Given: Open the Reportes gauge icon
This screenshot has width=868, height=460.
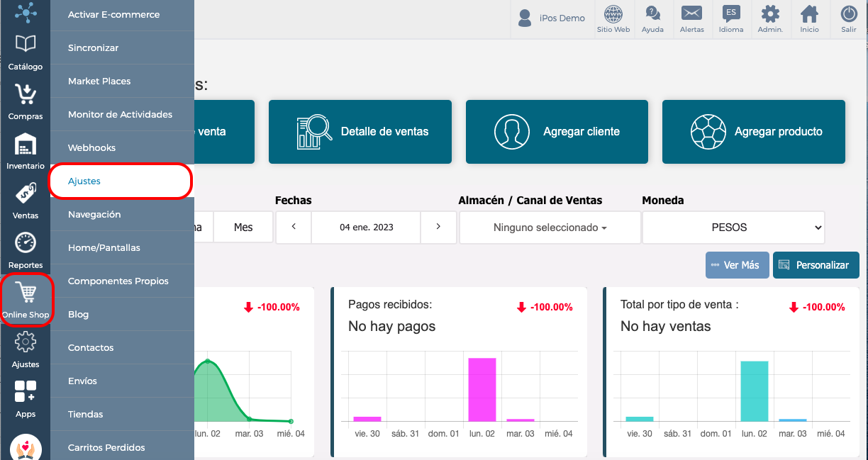Looking at the screenshot, I should click(26, 242).
